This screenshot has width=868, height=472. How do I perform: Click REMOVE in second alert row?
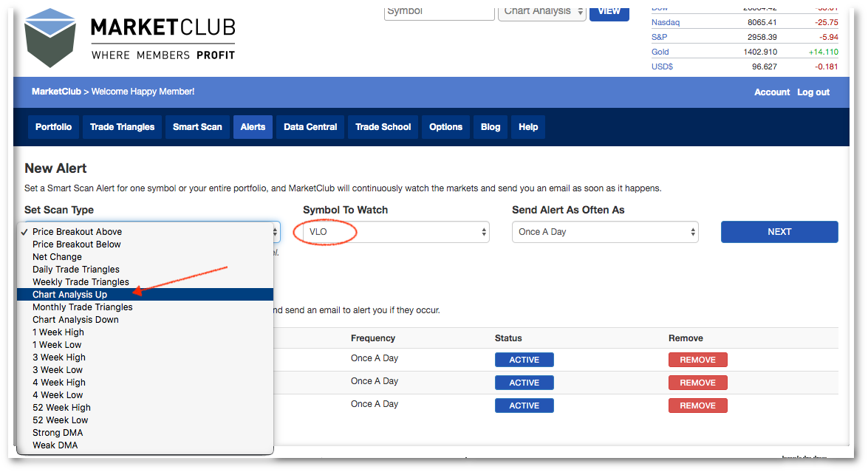(697, 383)
